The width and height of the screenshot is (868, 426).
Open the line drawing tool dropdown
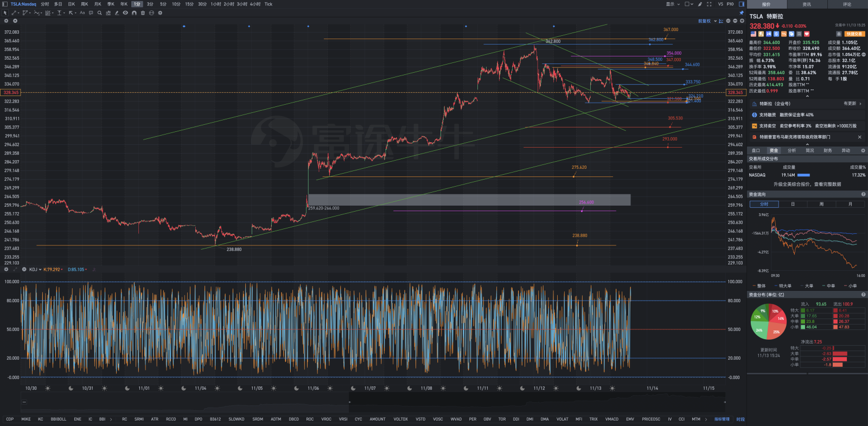19,13
